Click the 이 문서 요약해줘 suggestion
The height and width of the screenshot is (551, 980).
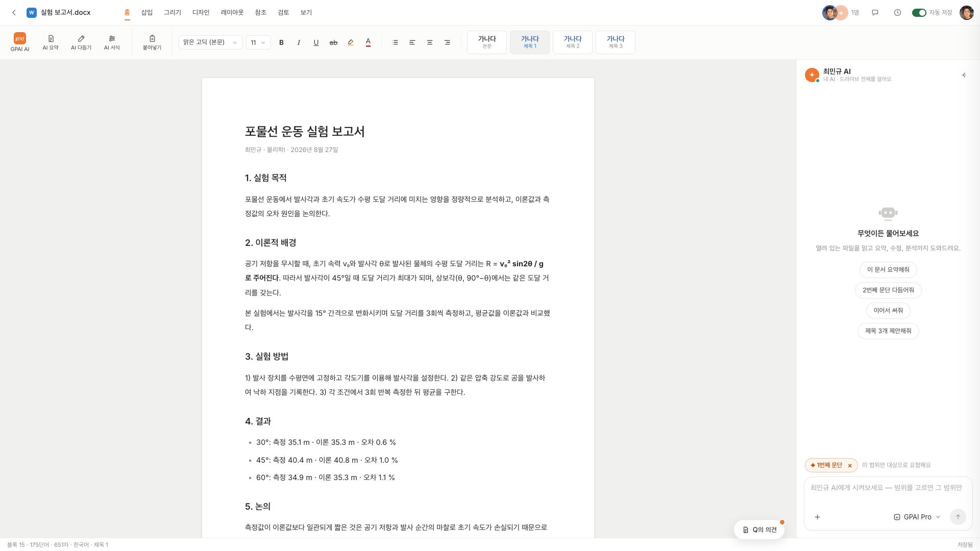888,270
